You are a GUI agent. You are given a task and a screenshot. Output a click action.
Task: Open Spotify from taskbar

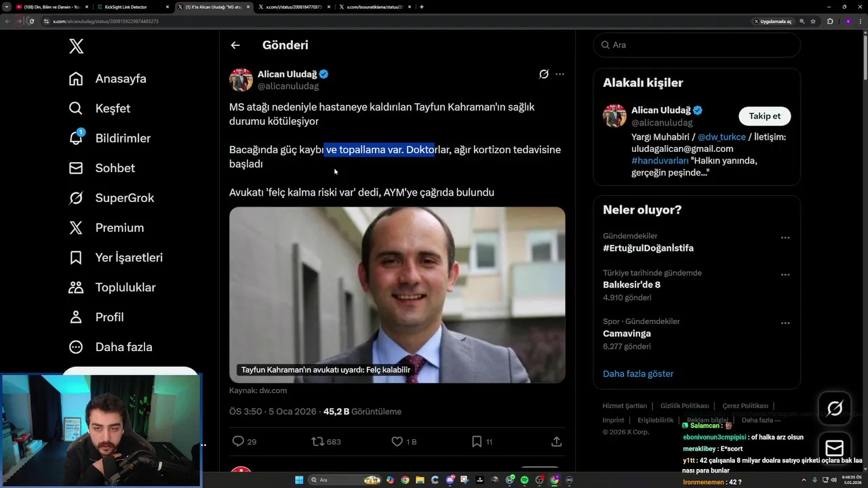[x=524, y=480]
